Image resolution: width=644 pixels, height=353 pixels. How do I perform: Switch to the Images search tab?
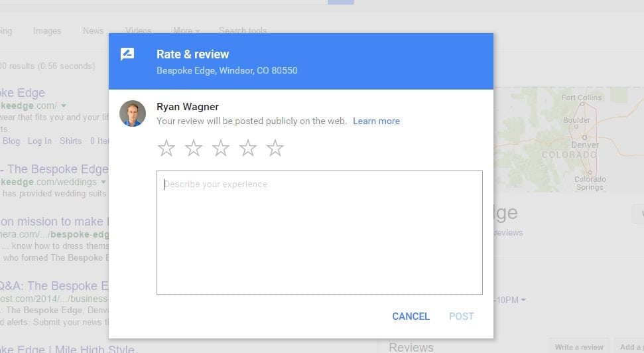pos(47,31)
